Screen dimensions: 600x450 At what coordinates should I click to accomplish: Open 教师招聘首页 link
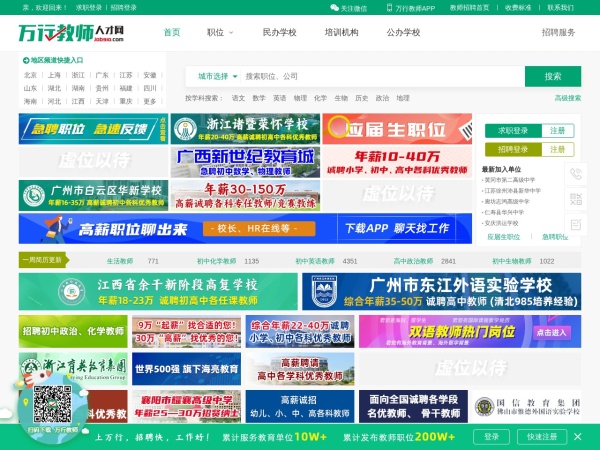point(469,8)
